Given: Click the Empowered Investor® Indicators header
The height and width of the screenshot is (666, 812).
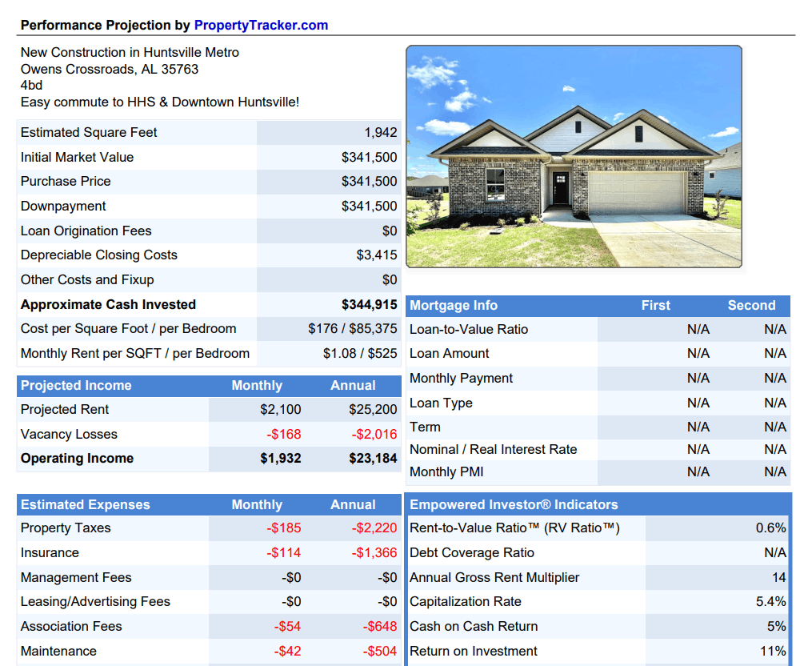Looking at the screenshot, I should 514,504.
